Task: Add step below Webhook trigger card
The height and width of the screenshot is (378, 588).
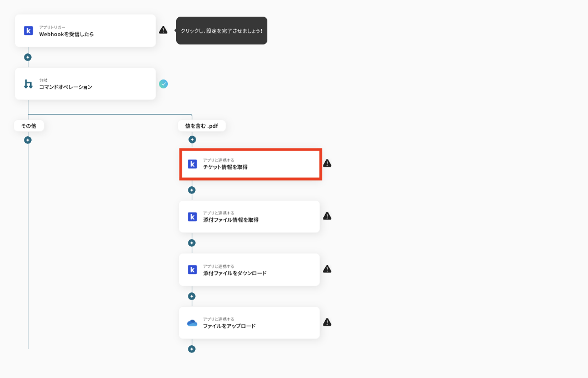Action: (28, 57)
